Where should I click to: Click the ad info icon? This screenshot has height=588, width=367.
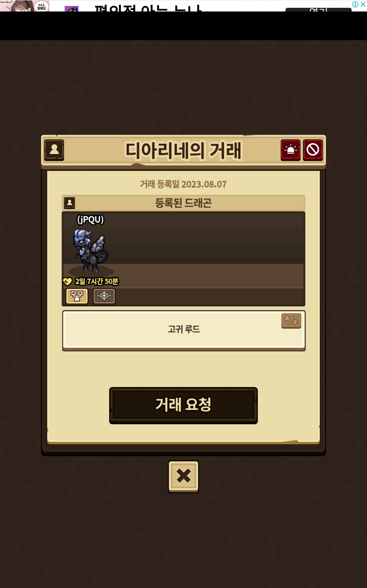(355, 4)
